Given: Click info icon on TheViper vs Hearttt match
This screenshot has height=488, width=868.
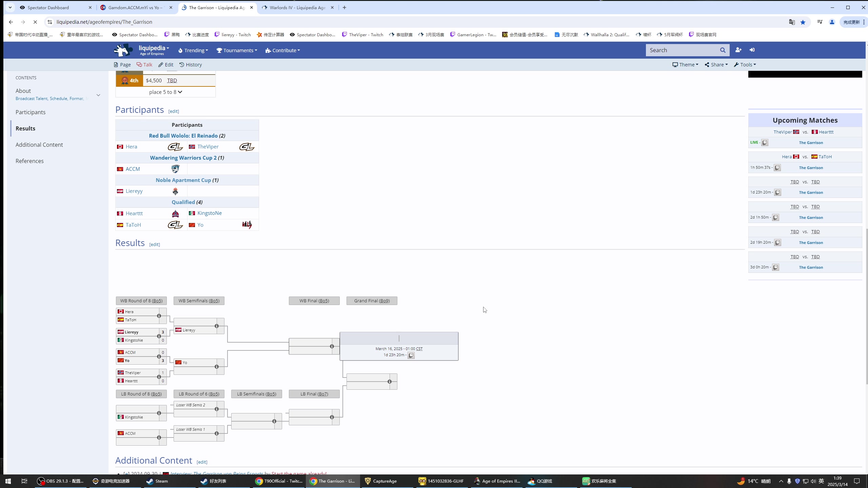Looking at the screenshot, I should [159, 377].
